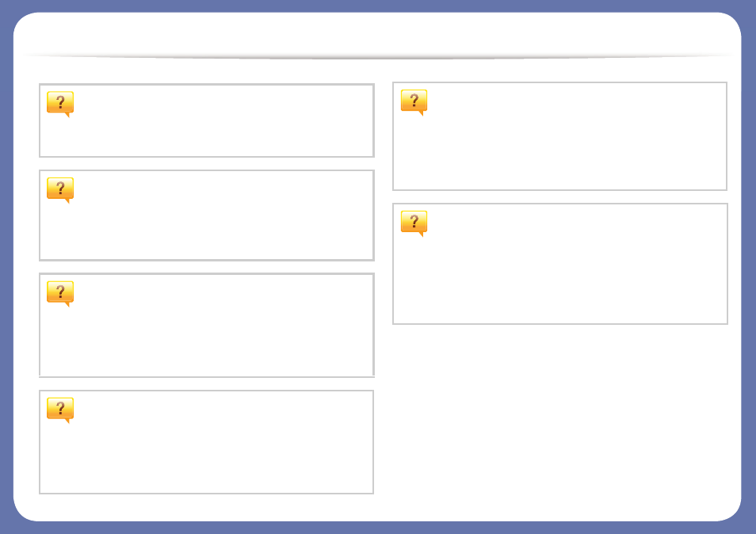Open the help bubble icon in lower-right box
This screenshot has width=756, height=534.
414,223
